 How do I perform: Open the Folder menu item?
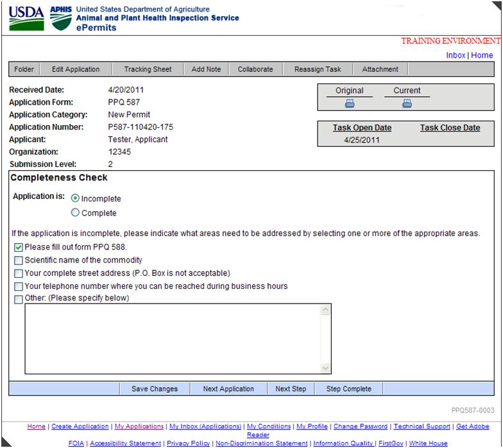(24, 69)
